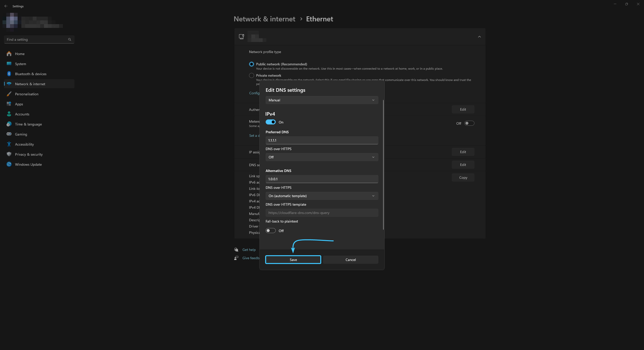
Task: Click the Bluetooth & devices icon
Action: click(9, 74)
